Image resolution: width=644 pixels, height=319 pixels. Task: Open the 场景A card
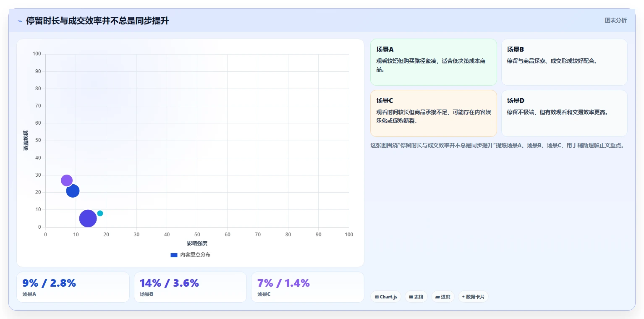coord(433,62)
